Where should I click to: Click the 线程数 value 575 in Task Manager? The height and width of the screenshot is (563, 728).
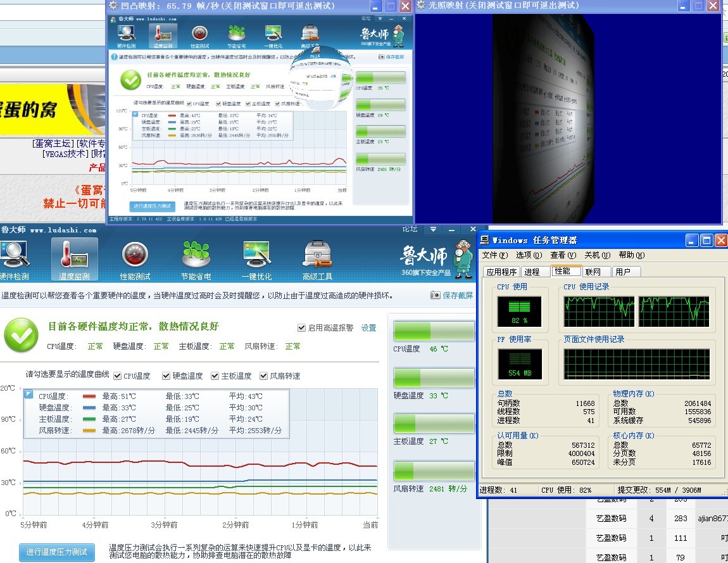click(x=589, y=412)
